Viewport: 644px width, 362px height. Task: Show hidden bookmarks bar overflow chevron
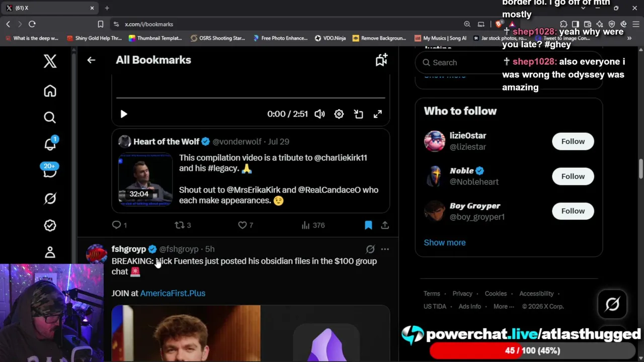pyautogui.click(x=629, y=38)
